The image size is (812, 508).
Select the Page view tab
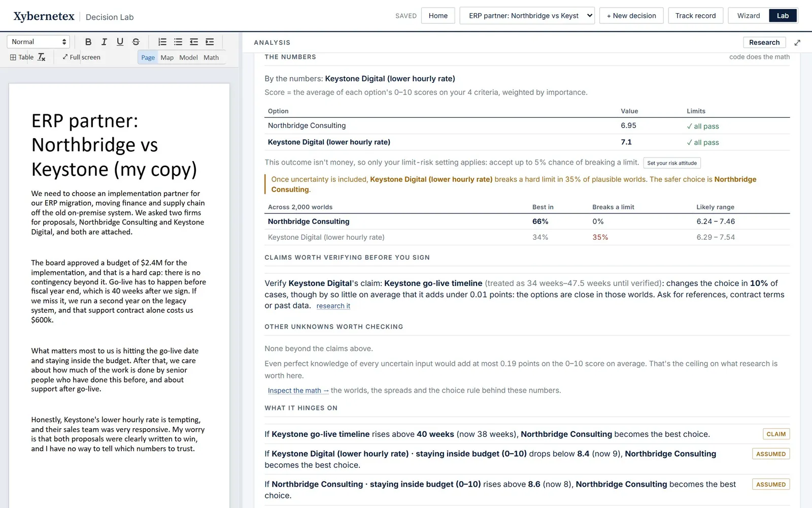pos(148,57)
